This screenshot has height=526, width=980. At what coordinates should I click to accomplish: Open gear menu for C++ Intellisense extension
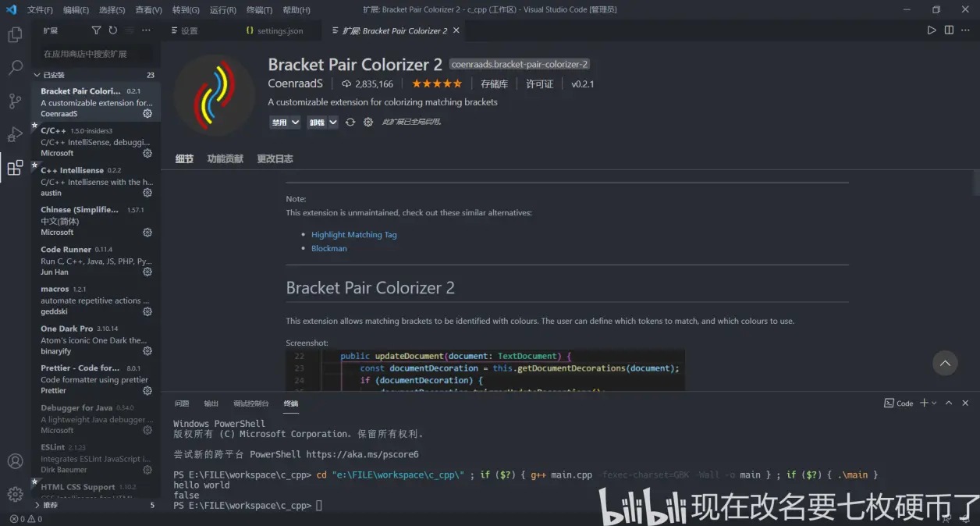pos(147,193)
